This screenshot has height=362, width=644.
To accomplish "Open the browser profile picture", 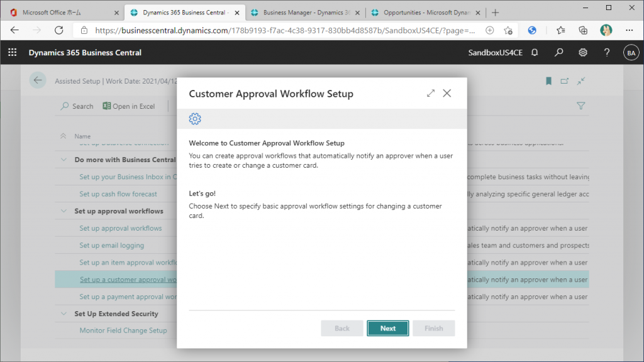I will point(606,30).
